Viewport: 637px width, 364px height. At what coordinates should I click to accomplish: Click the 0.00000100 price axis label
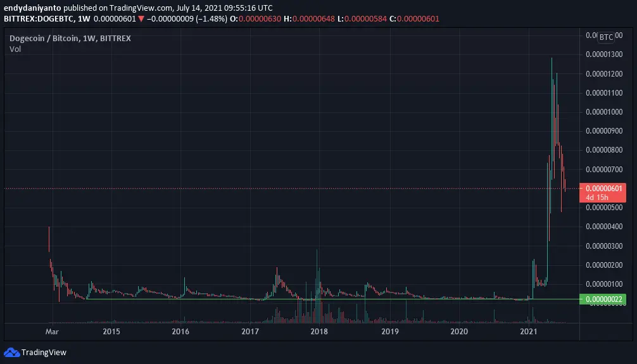point(604,284)
